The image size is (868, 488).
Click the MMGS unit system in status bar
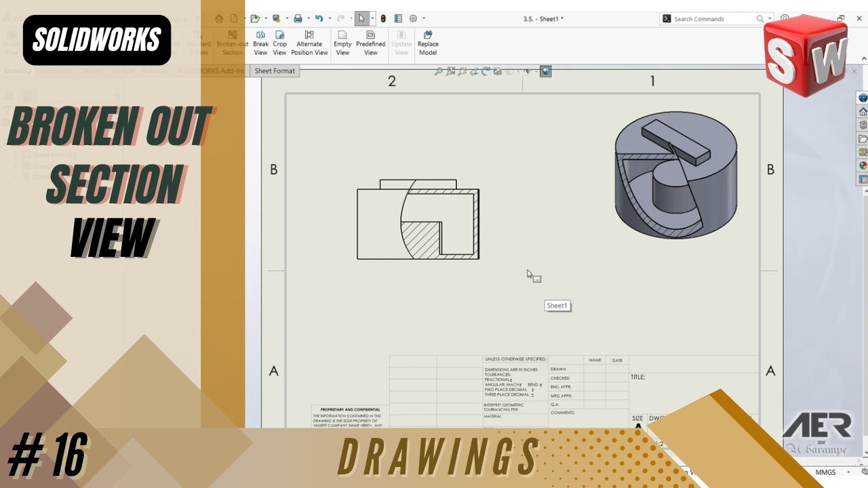pos(826,472)
